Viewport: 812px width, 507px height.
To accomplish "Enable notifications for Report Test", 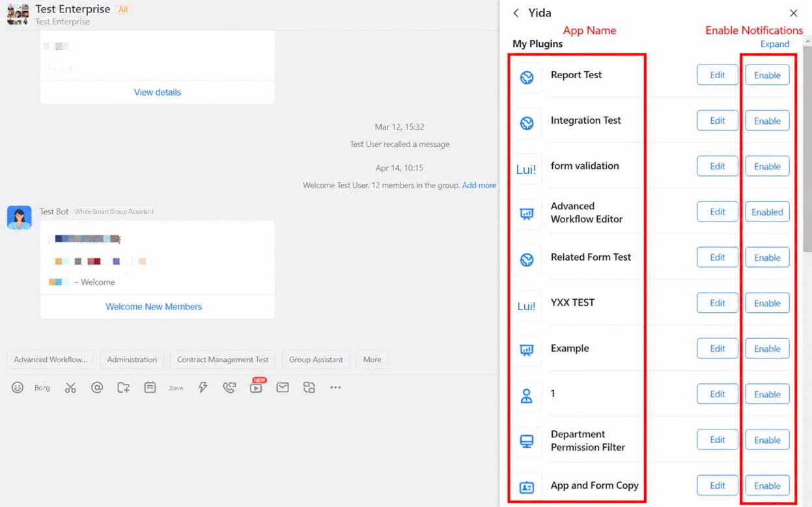I will (767, 75).
